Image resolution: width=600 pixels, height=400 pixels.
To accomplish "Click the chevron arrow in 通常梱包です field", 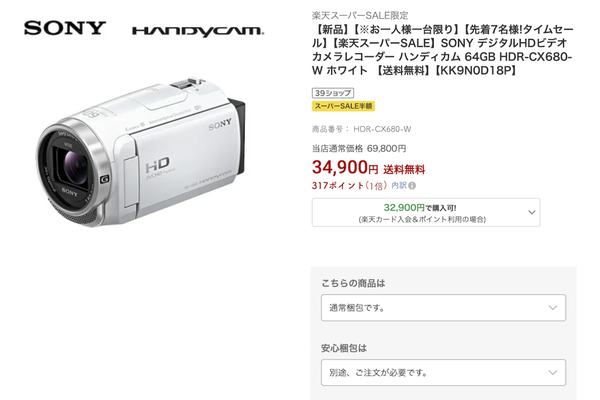I will (553, 308).
